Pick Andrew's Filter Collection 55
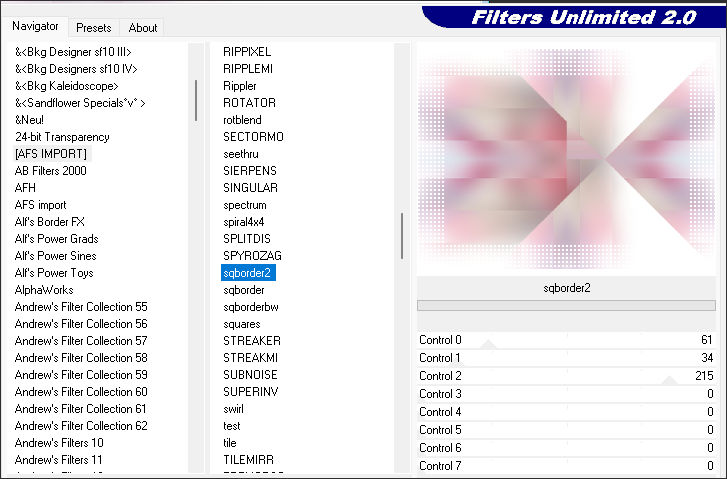 click(x=81, y=307)
